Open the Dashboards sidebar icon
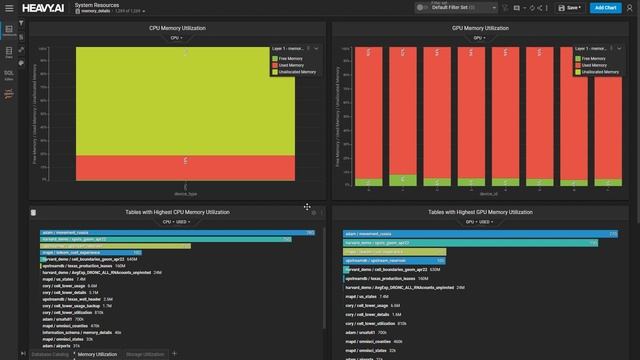 (9, 30)
